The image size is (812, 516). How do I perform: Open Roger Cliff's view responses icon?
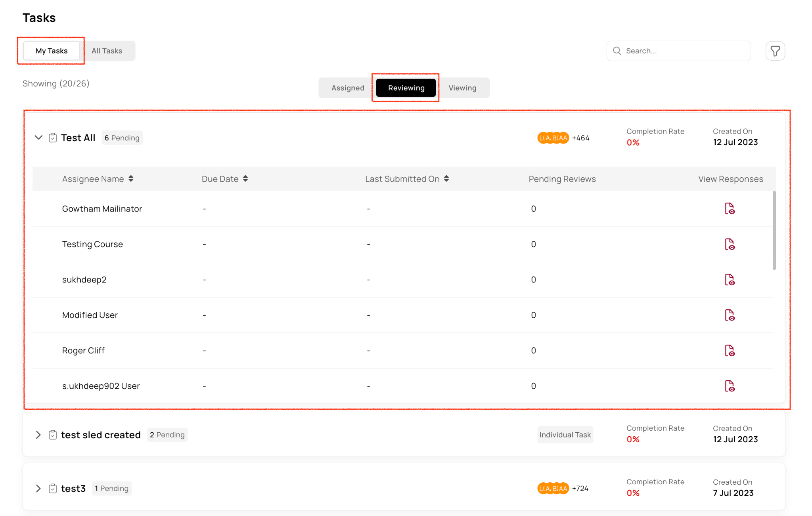coord(730,351)
